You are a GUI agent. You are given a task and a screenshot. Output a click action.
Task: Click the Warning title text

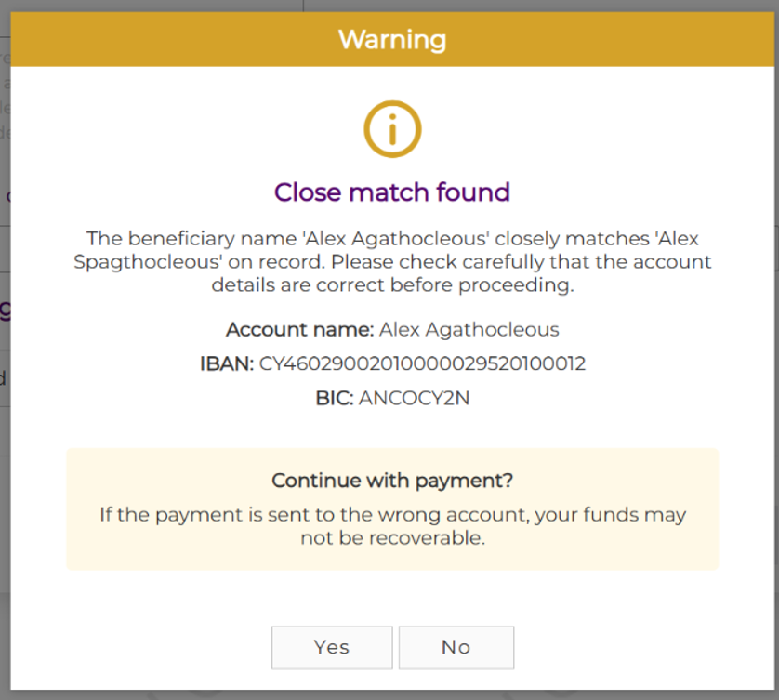(392, 40)
